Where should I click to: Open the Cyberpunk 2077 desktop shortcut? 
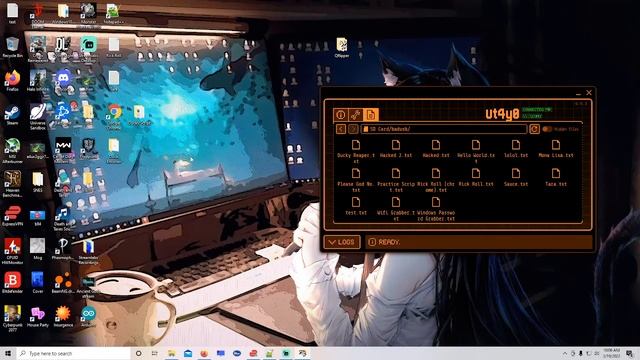[12, 318]
